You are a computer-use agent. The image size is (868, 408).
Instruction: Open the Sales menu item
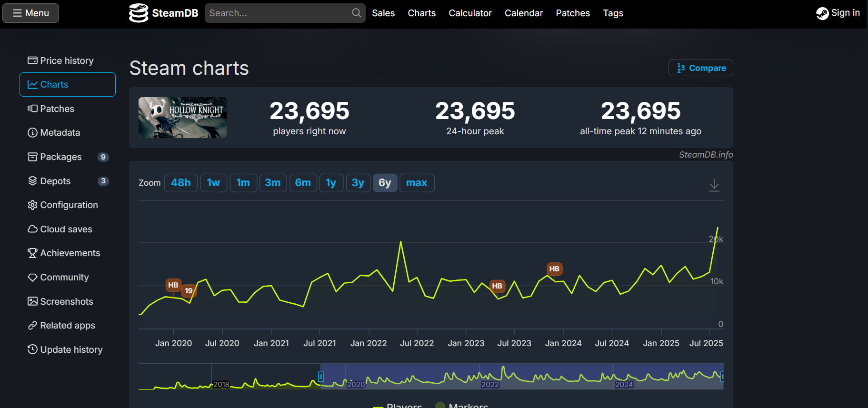[x=383, y=13]
